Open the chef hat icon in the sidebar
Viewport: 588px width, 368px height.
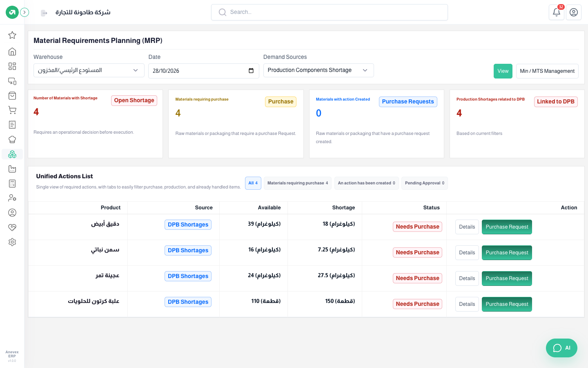pos(12,139)
